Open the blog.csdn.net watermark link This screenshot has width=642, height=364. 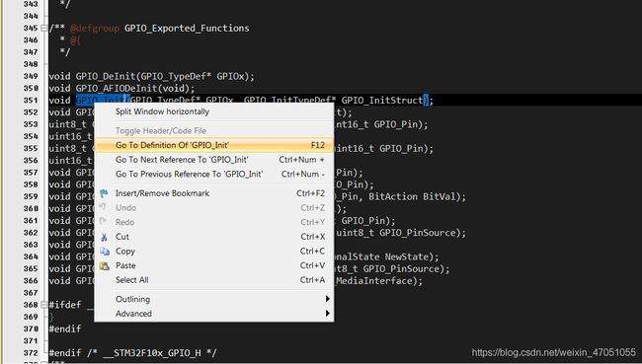553,352
